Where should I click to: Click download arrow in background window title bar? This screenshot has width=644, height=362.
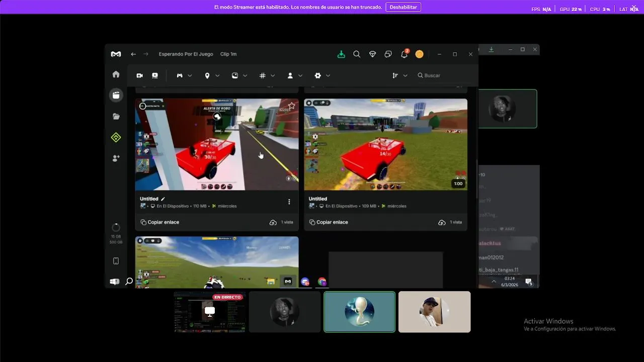pyautogui.click(x=491, y=49)
